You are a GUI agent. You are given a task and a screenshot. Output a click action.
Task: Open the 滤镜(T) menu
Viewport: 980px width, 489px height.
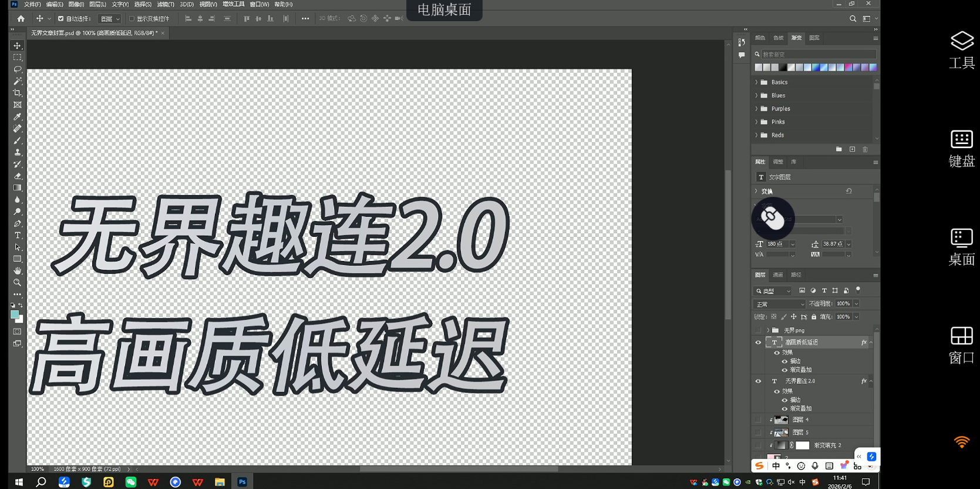[166, 4]
